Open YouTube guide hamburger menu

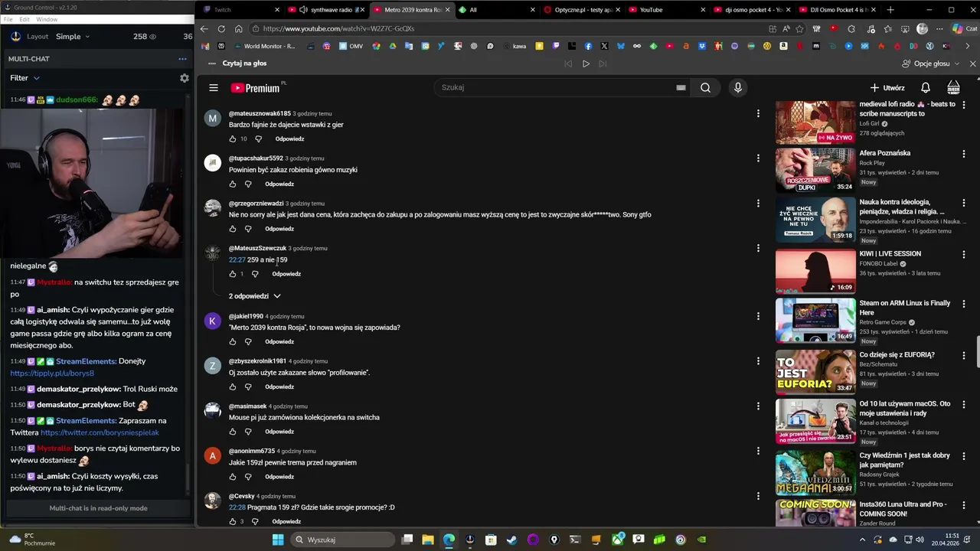coord(214,87)
